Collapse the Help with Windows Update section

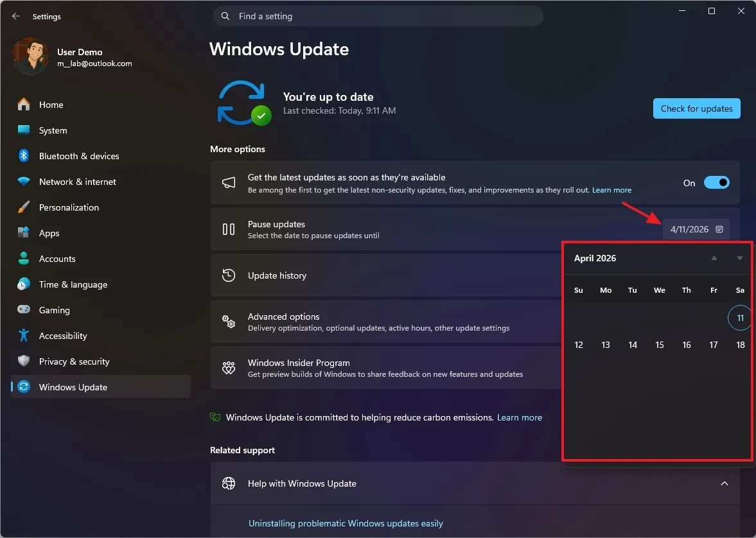click(724, 483)
